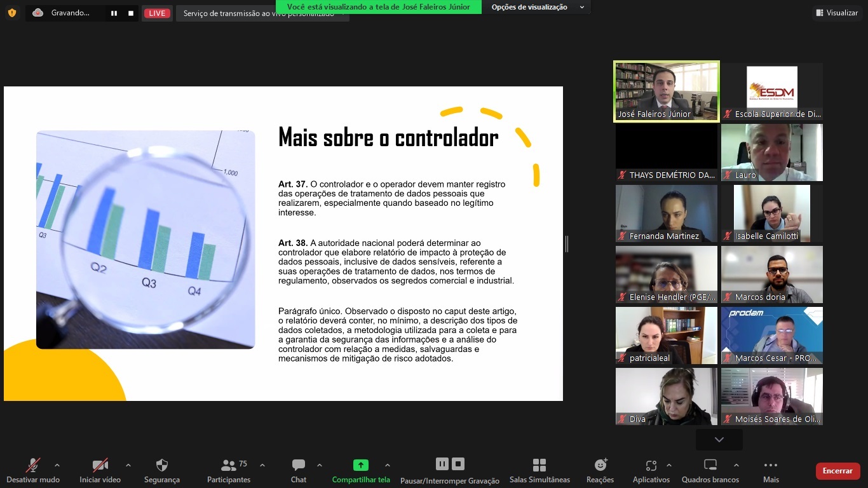Click the encryption shield icon
Screen dimensions: 868x488
click(13, 13)
